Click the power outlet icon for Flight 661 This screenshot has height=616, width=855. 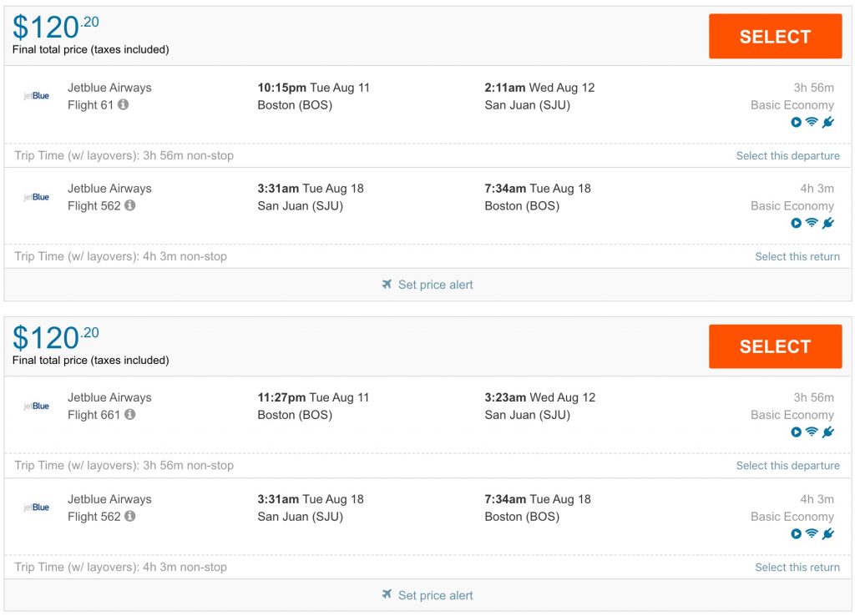pyautogui.click(x=827, y=432)
